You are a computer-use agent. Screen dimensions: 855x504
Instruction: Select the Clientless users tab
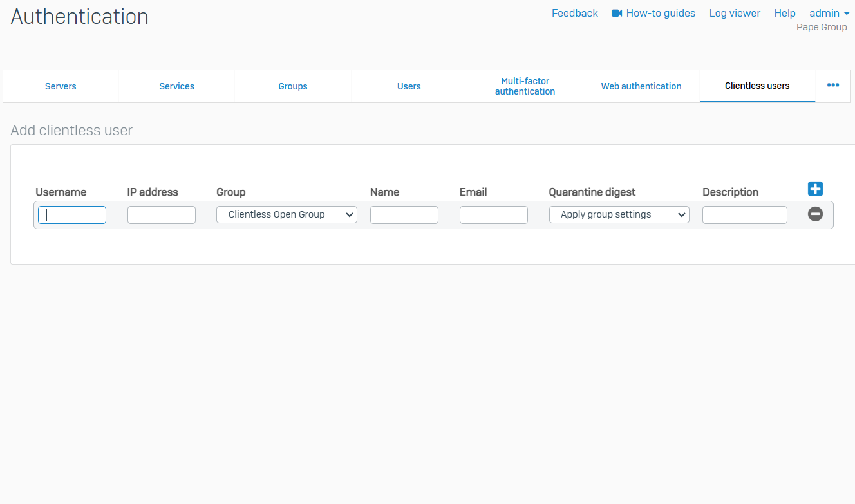[x=757, y=86]
